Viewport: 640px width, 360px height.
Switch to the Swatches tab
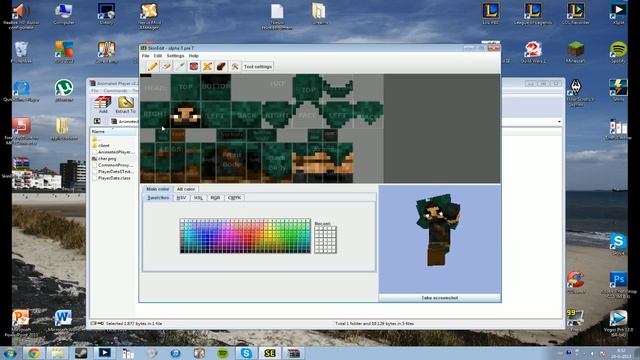[x=158, y=198]
